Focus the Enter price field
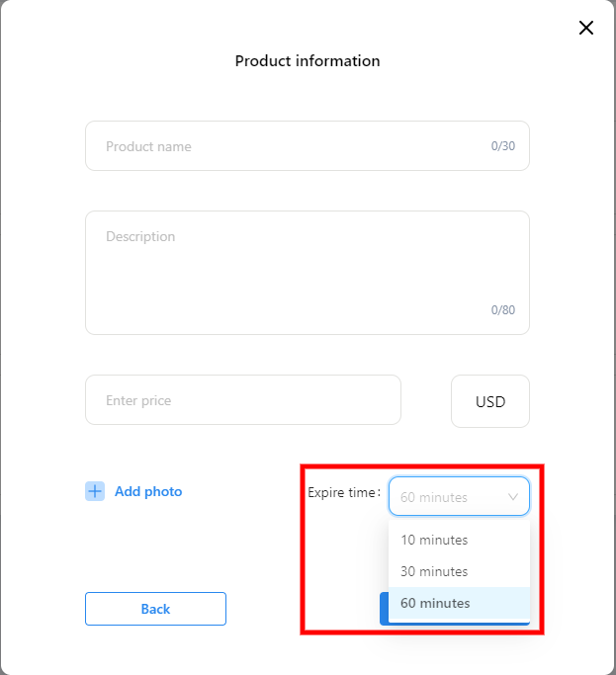Screen dimensions: 616x675 coord(243,400)
